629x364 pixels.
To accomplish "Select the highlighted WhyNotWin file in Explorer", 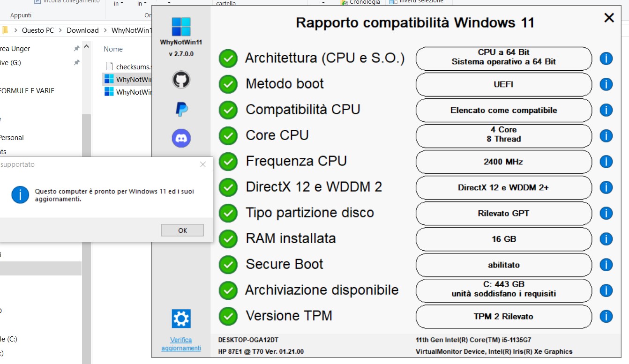I will [x=127, y=79].
